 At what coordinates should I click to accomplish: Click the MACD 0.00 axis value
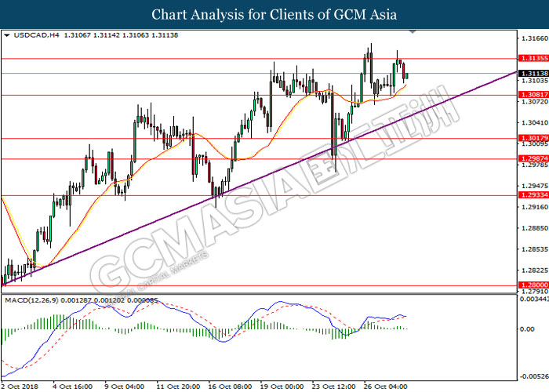[x=527, y=329]
